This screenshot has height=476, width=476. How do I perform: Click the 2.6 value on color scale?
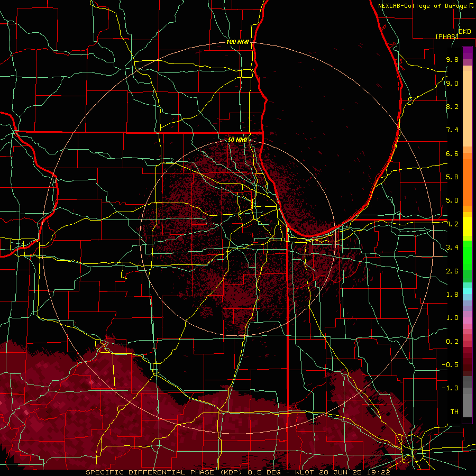coord(452,271)
